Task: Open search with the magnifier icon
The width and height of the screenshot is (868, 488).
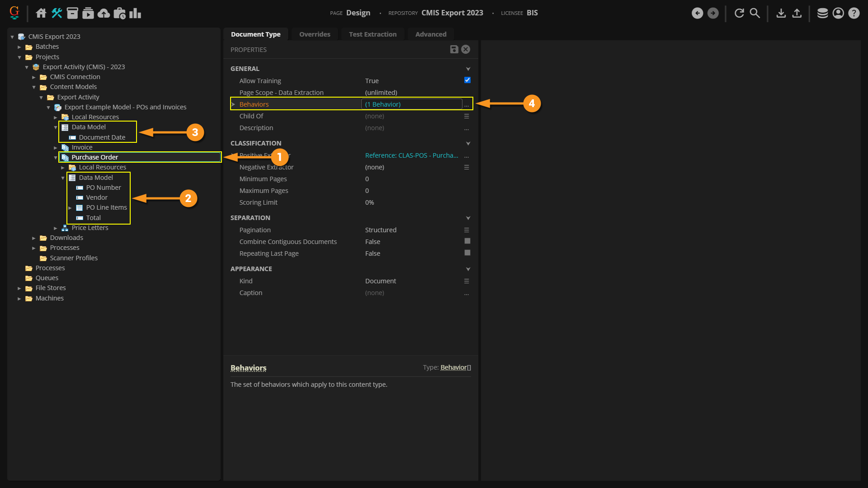Action: [755, 13]
